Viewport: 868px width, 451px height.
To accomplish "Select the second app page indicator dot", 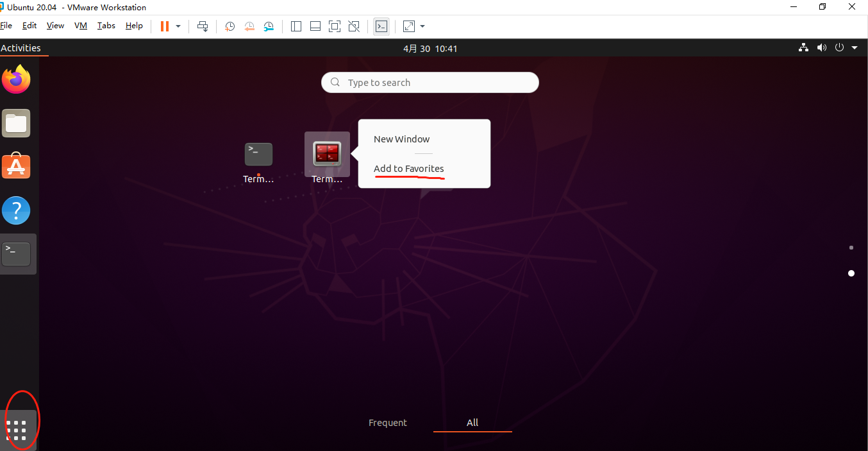I will click(x=851, y=273).
